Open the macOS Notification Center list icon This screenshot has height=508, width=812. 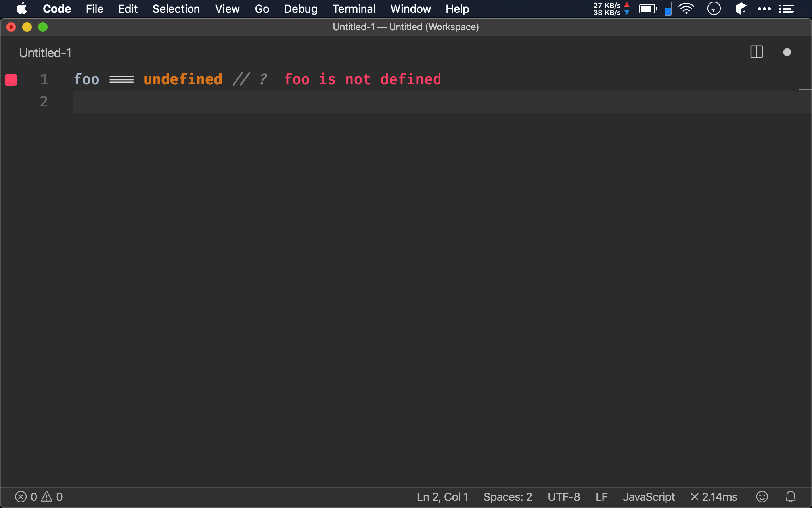(786, 9)
